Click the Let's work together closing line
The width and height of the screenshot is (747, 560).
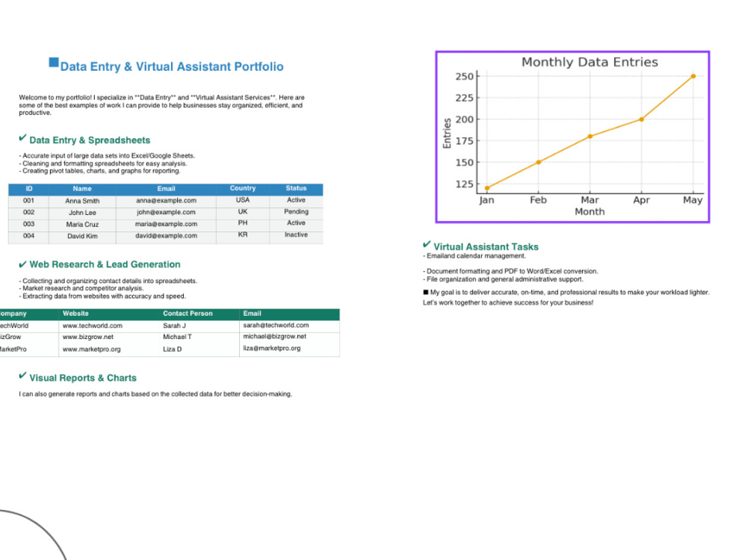(x=508, y=303)
